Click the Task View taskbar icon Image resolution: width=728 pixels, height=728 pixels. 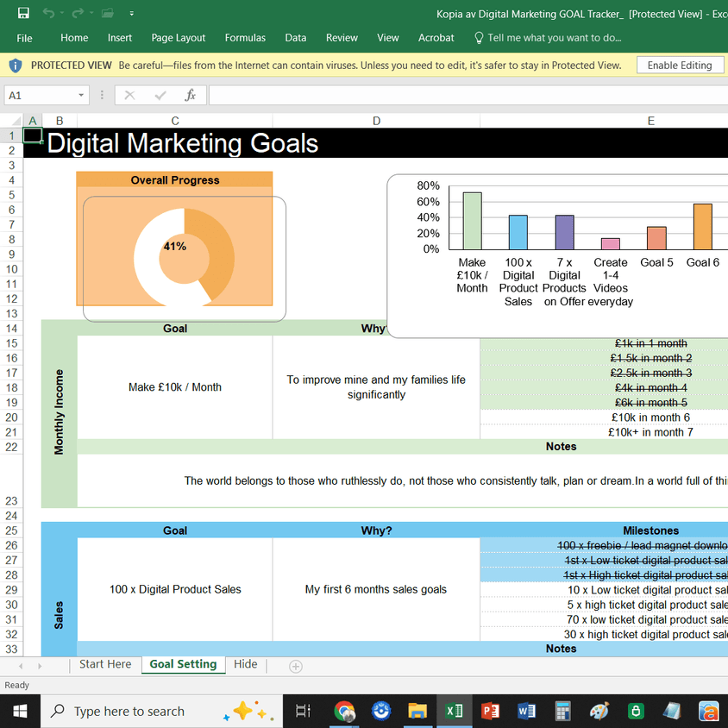click(303, 711)
